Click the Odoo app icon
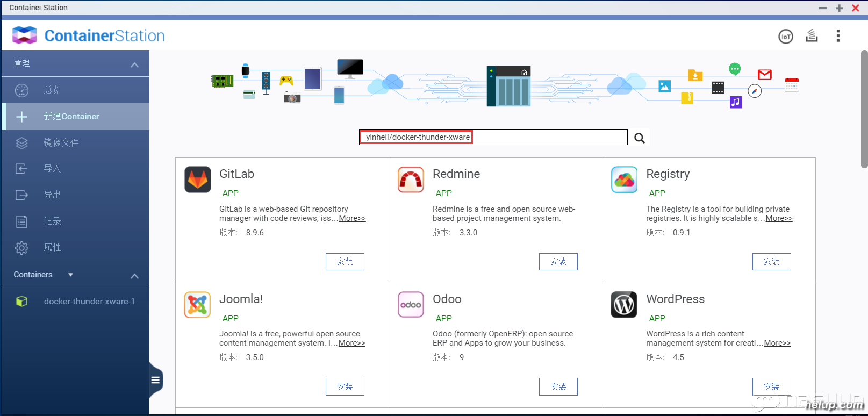 pyautogui.click(x=411, y=305)
